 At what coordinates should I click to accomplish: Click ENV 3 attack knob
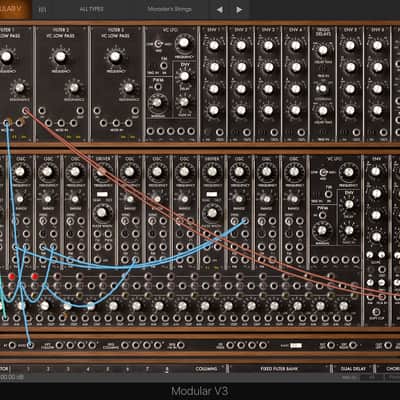(x=268, y=46)
